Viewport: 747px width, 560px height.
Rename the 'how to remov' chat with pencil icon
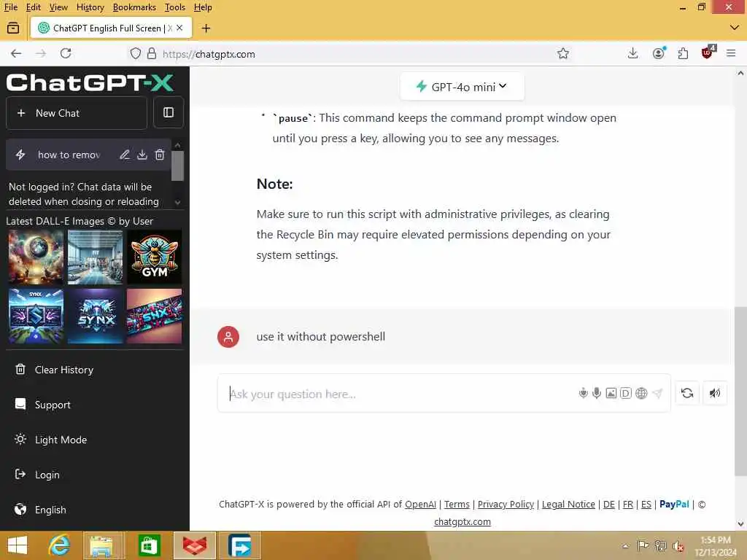[x=124, y=155]
